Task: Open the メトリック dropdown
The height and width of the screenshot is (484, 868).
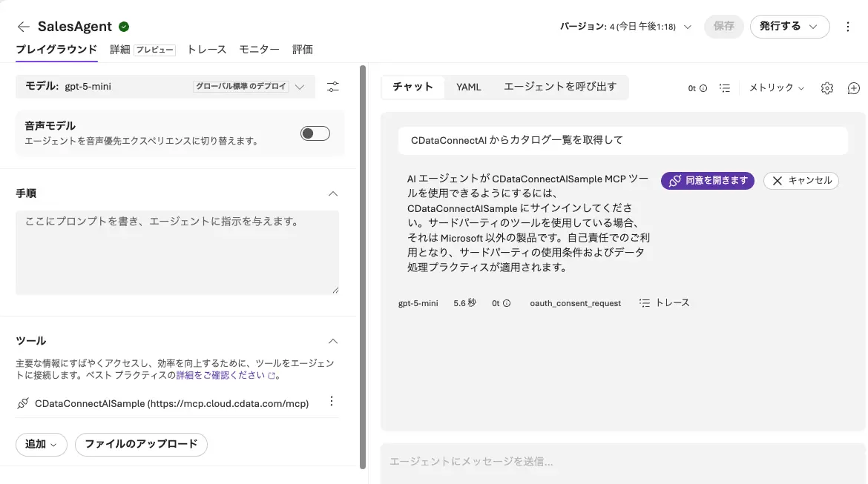Action: coord(776,88)
